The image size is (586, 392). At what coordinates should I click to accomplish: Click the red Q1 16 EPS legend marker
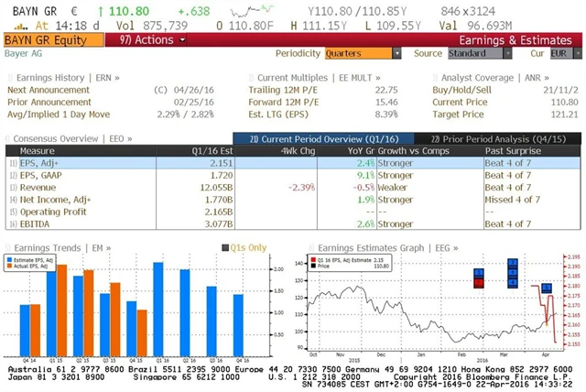(x=313, y=259)
